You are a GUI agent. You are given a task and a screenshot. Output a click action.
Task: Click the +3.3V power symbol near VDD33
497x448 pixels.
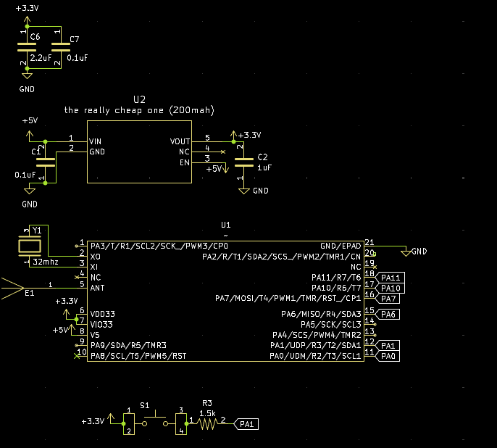pos(66,314)
